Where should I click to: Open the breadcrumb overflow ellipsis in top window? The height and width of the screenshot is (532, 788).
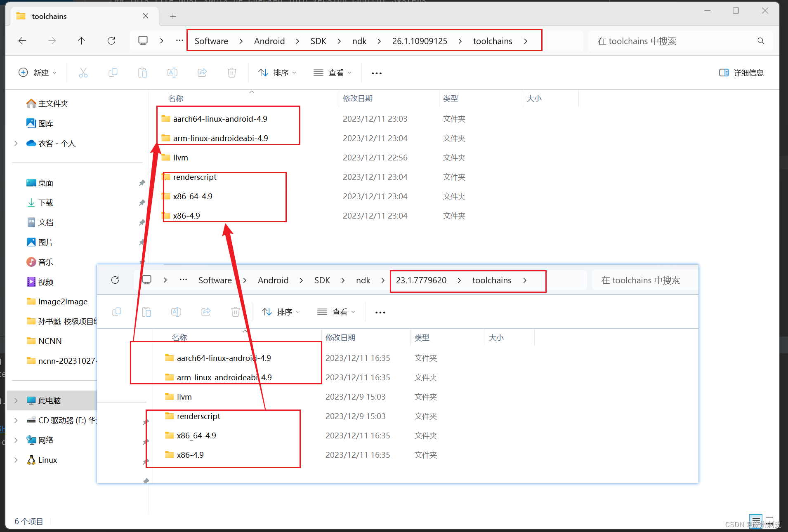click(x=179, y=40)
